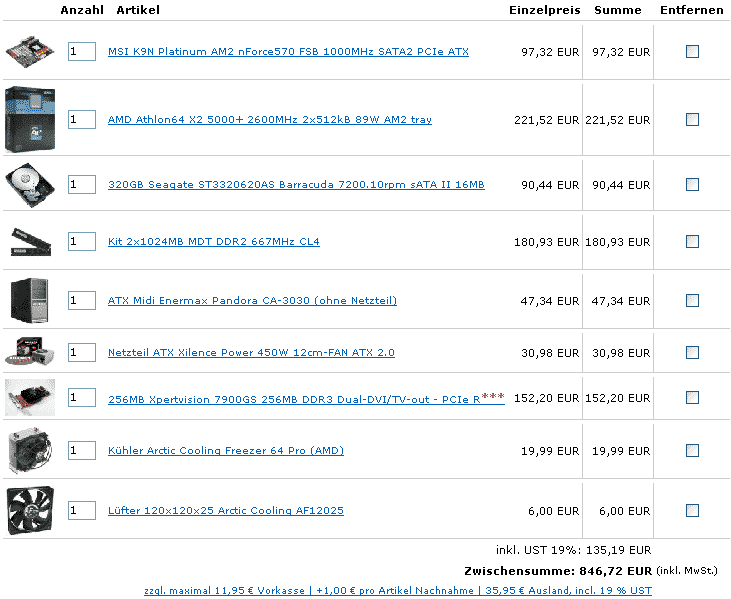Click the AMD Athlon64 processor box image
The image size is (731, 599).
coord(29,119)
